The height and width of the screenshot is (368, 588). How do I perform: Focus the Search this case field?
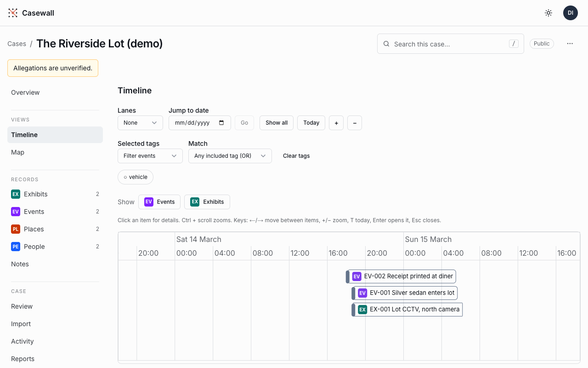click(451, 44)
